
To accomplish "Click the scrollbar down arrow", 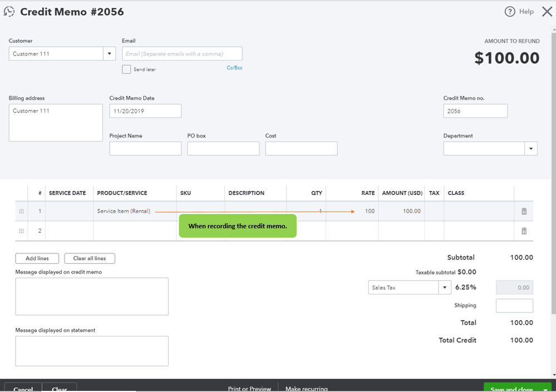I will point(554,375).
